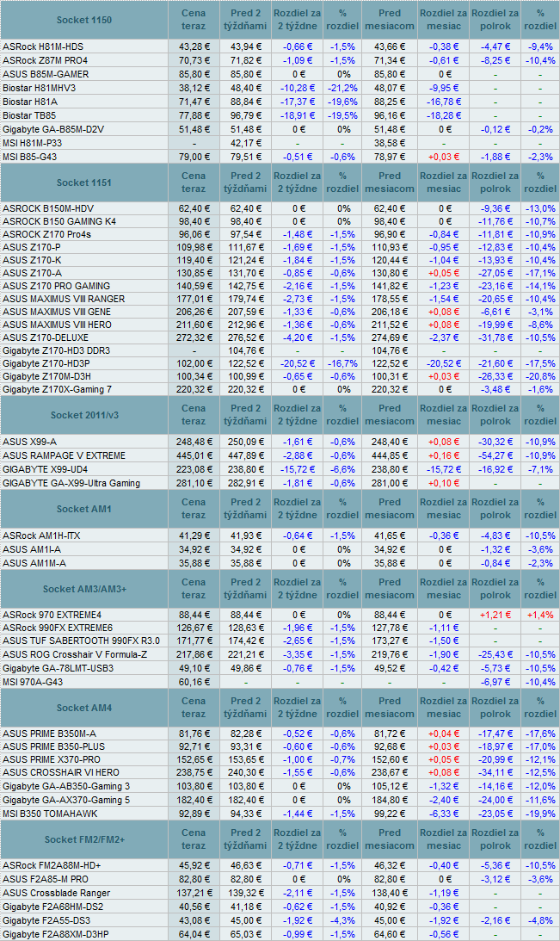Click the -27,05 € cell in ASUS Z170-A row
Screen dimensions: 560x941
pyautogui.click(x=495, y=273)
